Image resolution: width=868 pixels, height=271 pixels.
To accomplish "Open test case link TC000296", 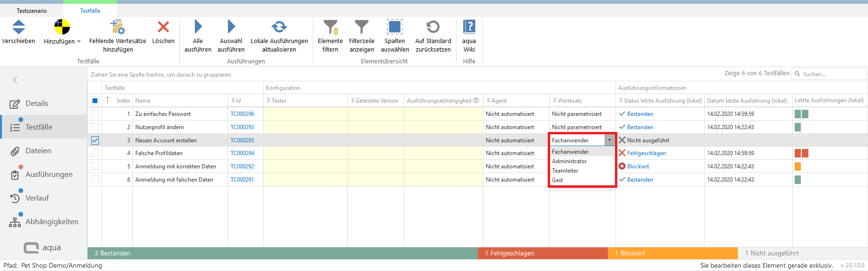I will [242, 114].
